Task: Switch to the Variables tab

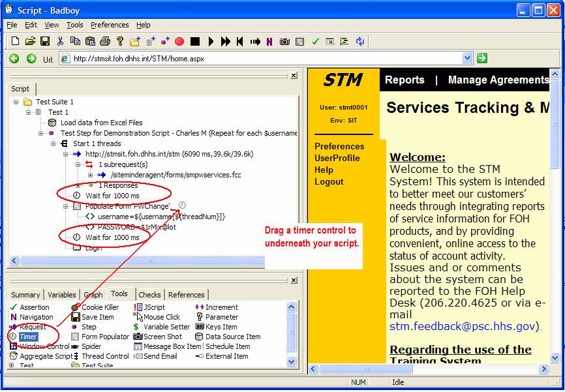Action: coord(62,295)
